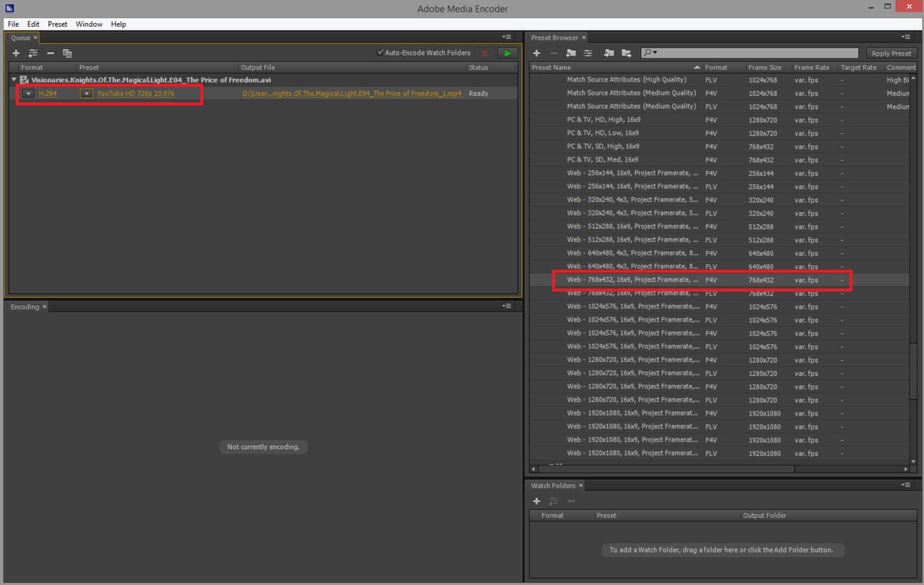
Task: Click the source file icon beside Visionaries
Action: pos(24,80)
